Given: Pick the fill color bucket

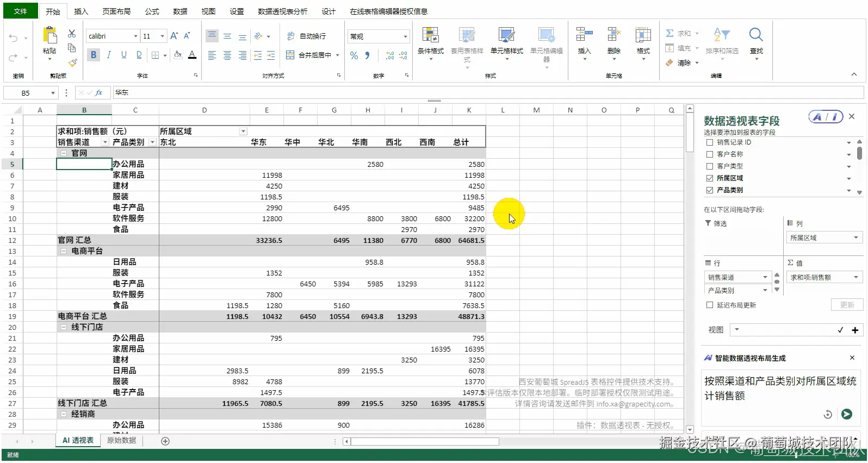Looking at the screenshot, I should click(177, 55).
